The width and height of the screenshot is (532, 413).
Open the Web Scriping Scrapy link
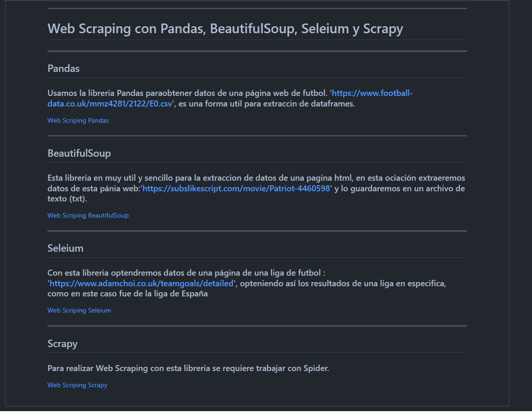coord(77,385)
